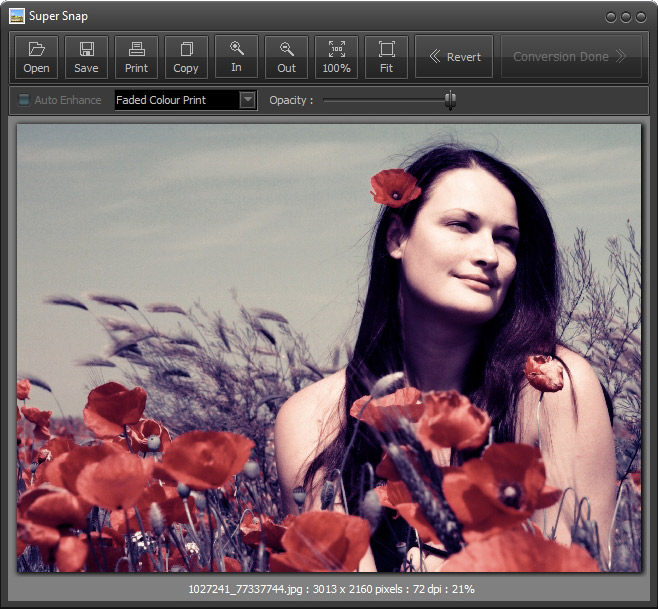Zoom out with the magnifier Out button
Screen dimensions: 658x609
click(286, 57)
